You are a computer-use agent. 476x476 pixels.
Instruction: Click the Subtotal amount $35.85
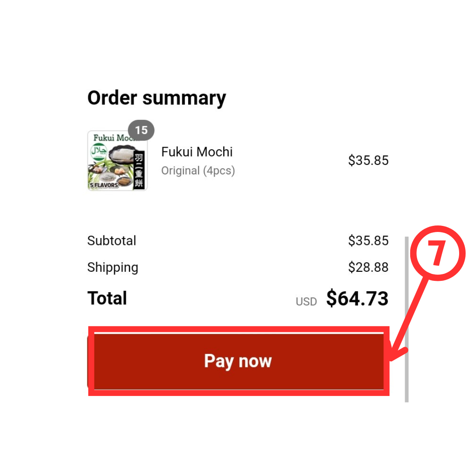pos(368,241)
